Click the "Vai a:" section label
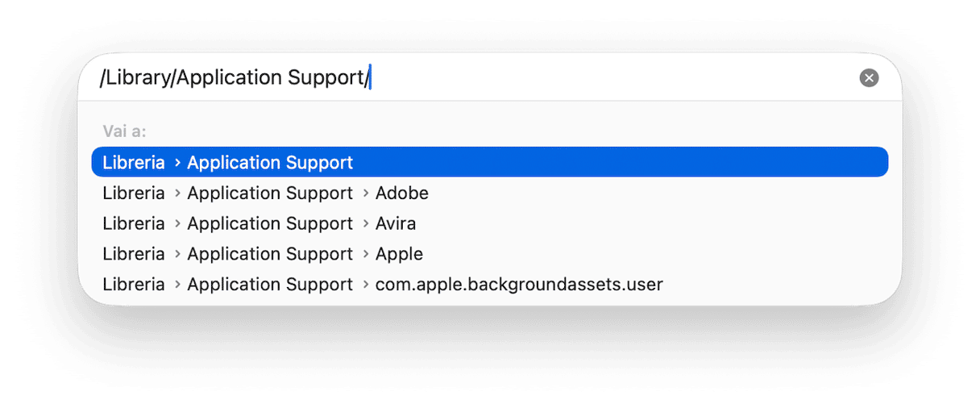 point(125,131)
